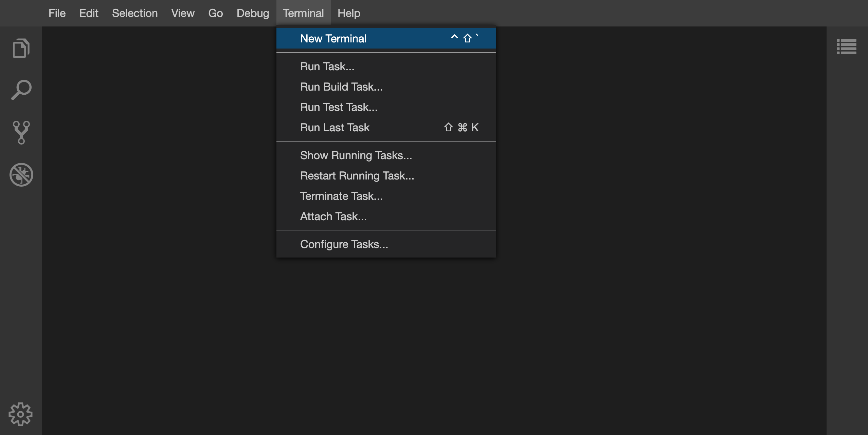Open the Manage settings gear icon
Viewport: 868px width, 435px height.
21,414
